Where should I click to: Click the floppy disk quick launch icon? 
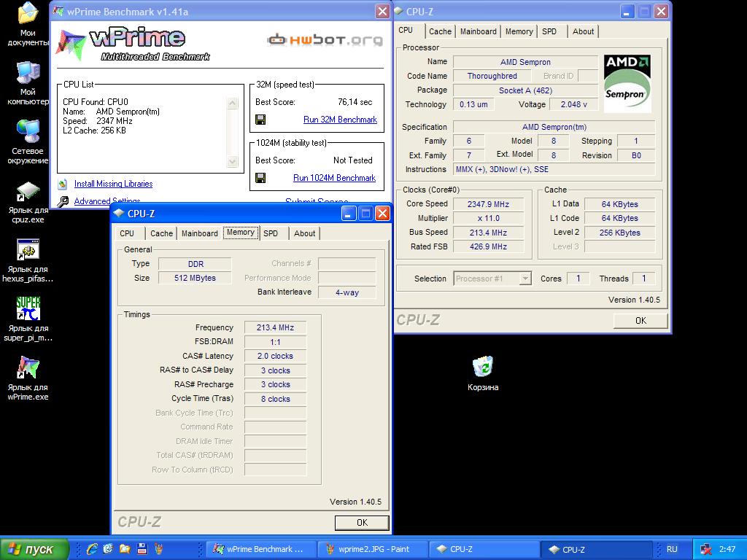(x=142, y=548)
